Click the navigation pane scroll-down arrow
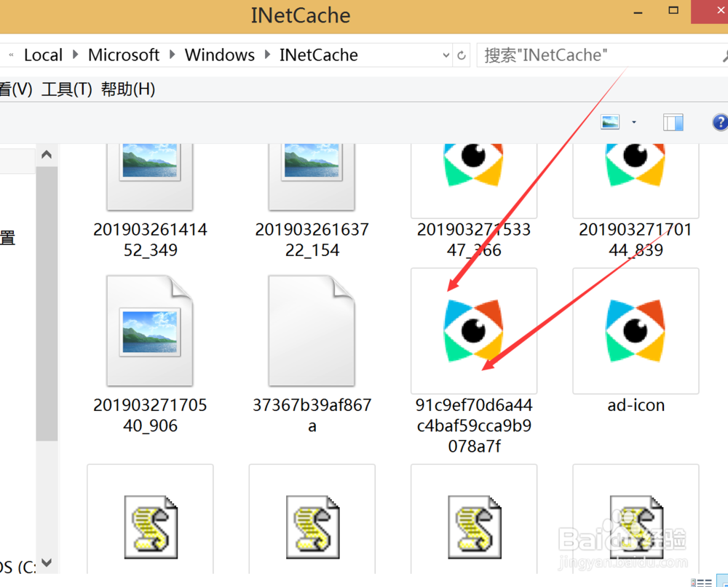Screen dimensions: 728x587 click(x=47, y=563)
